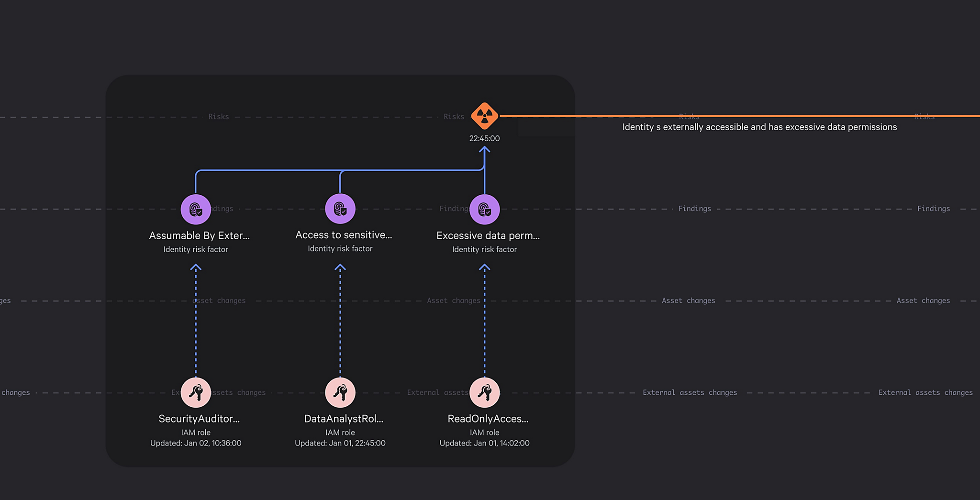Select the Excessive data perm... finding icon

[x=484, y=209]
